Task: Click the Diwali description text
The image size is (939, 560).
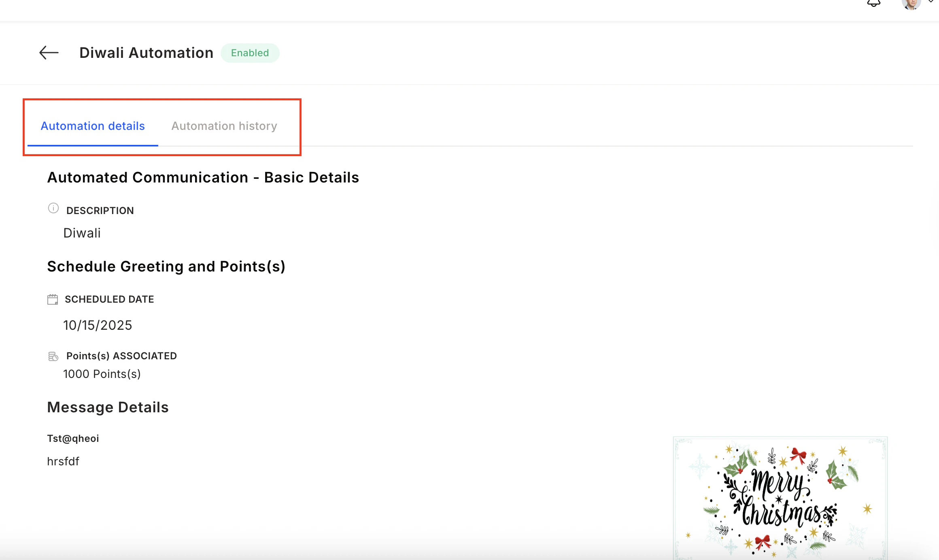Action: (x=82, y=233)
